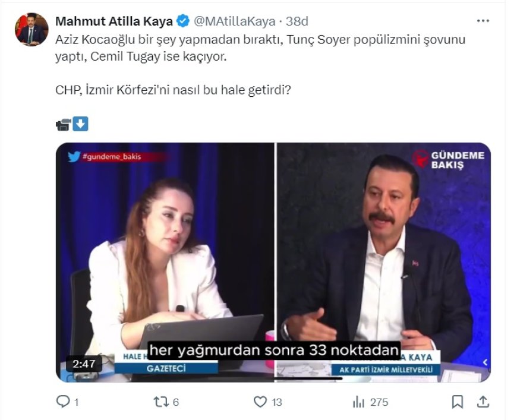This screenshot has width=517, height=420.
Task: Click the Gündeme Bakış logo in video
Action: tap(449, 159)
